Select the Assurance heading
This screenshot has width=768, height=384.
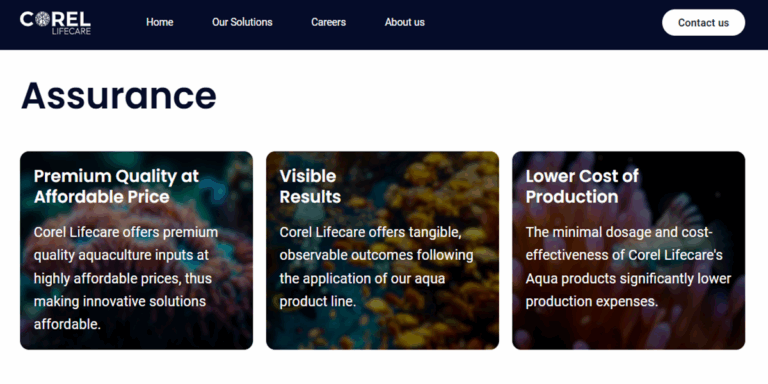(x=119, y=96)
